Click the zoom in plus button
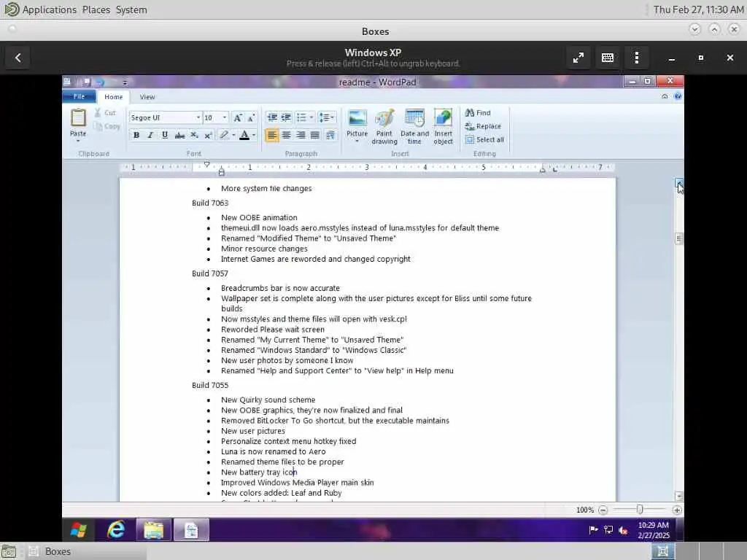This screenshot has width=747, height=560. click(x=677, y=510)
